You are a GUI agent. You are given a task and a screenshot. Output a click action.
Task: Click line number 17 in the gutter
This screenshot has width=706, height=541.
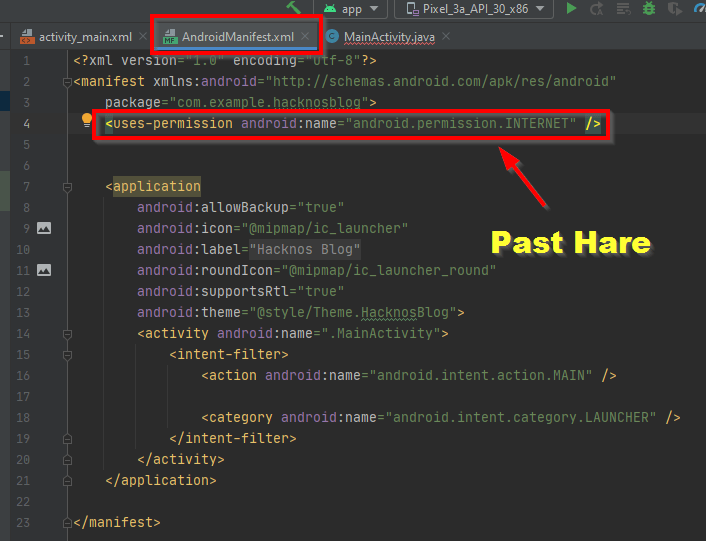pyautogui.click(x=23, y=397)
